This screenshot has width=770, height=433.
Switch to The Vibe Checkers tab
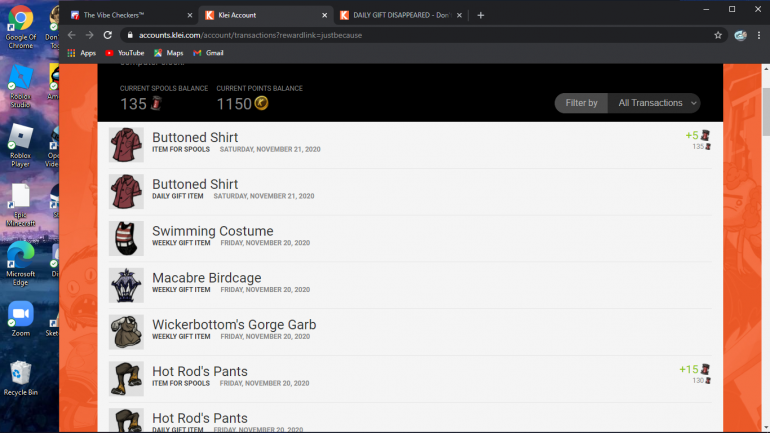(130, 15)
